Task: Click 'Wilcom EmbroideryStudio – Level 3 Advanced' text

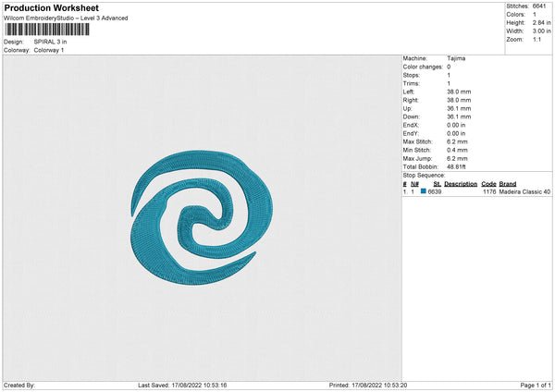Action: click(x=66, y=18)
